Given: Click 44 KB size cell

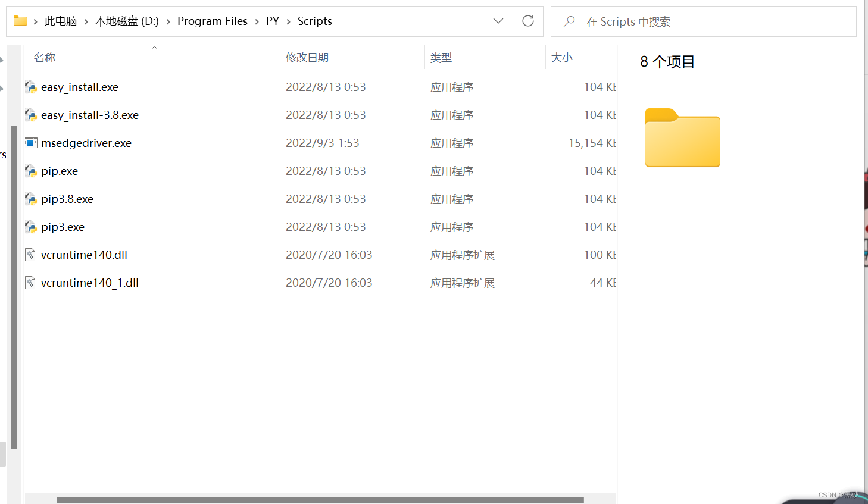Looking at the screenshot, I should 603,283.
